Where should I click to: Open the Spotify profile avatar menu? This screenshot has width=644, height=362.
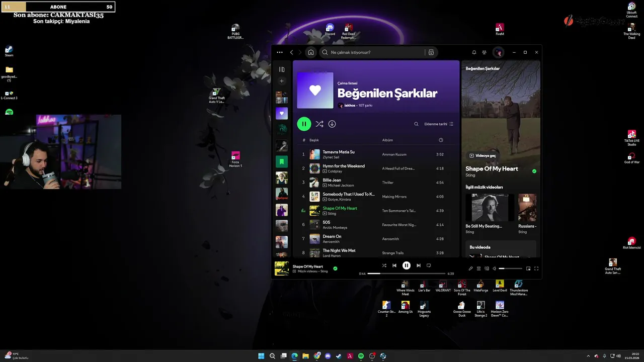tap(498, 52)
